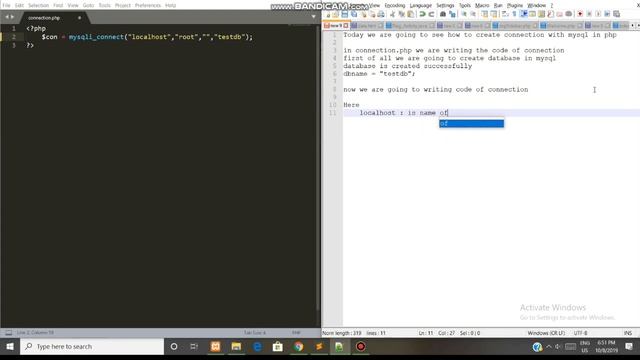This screenshot has width=640, height=360.
Task: Click the word 'Here' on line 10
Action: tap(351, 105)
